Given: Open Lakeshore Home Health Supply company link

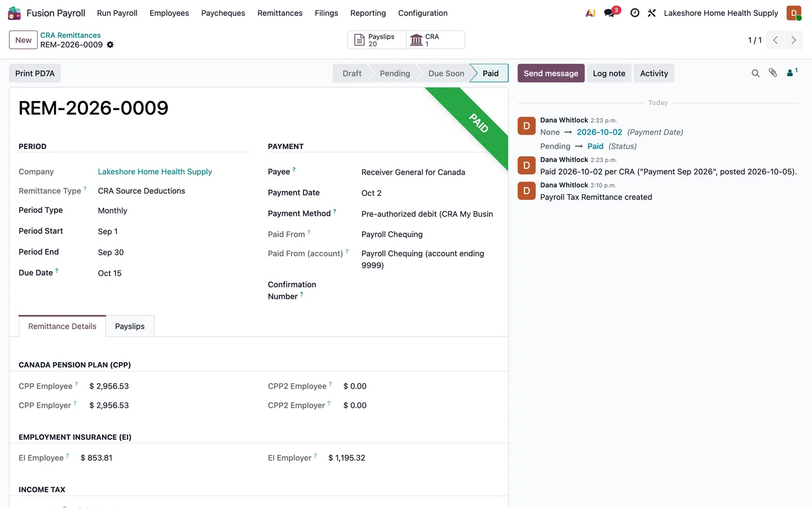Looking at the screenshot, I should click(x=155, y=172).
